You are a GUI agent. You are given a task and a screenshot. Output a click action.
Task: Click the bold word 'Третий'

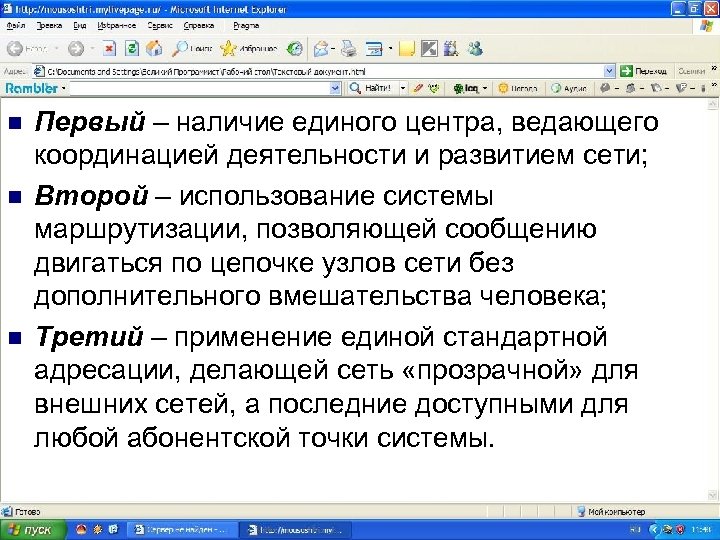click(90, 336)
